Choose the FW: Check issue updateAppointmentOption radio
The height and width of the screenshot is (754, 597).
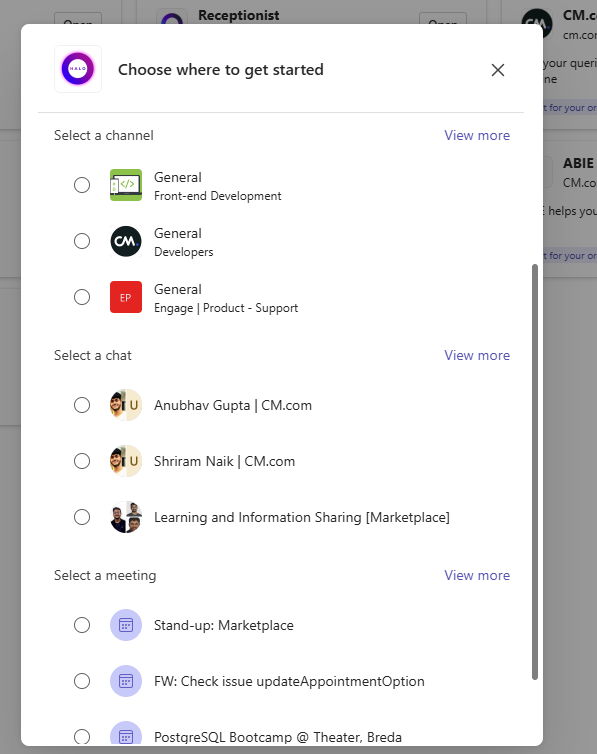point(82,681)
